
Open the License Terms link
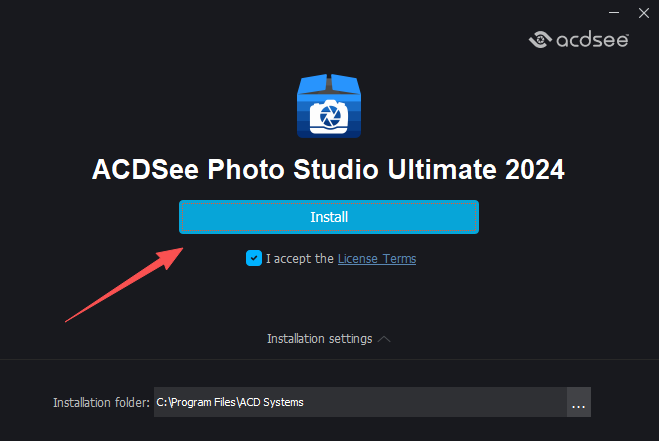coord(376,258)
